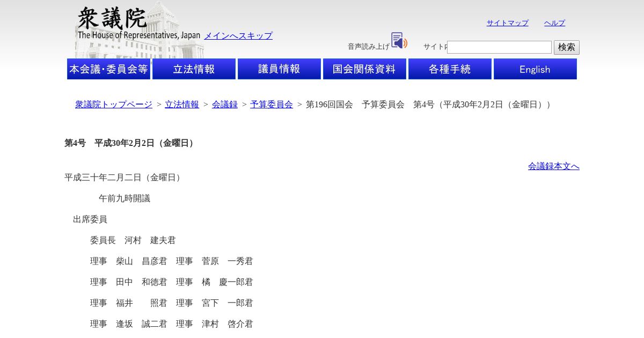Open the 会議録 breadcrumb link

click(x=225, y=105)
